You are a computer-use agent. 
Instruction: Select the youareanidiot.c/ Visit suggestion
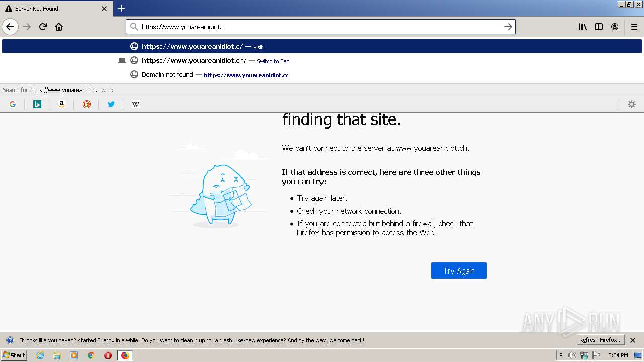tap(322, 46)
